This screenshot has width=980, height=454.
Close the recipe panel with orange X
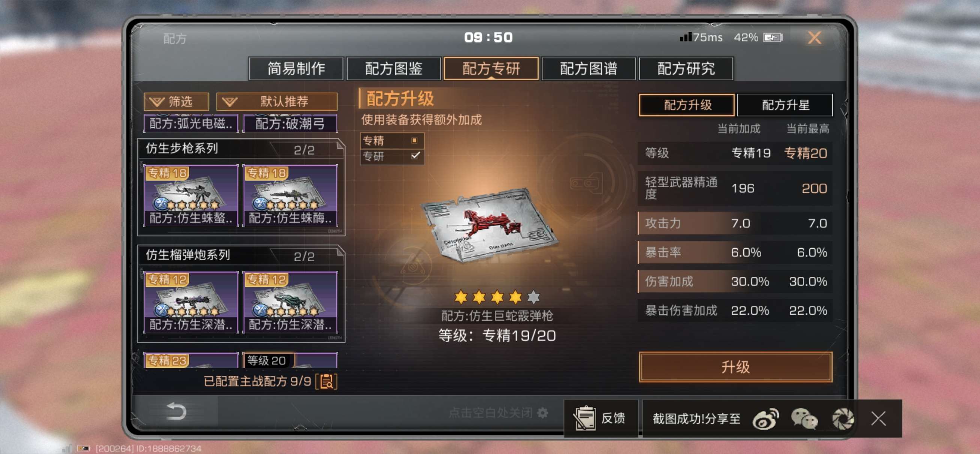[814, 38]
